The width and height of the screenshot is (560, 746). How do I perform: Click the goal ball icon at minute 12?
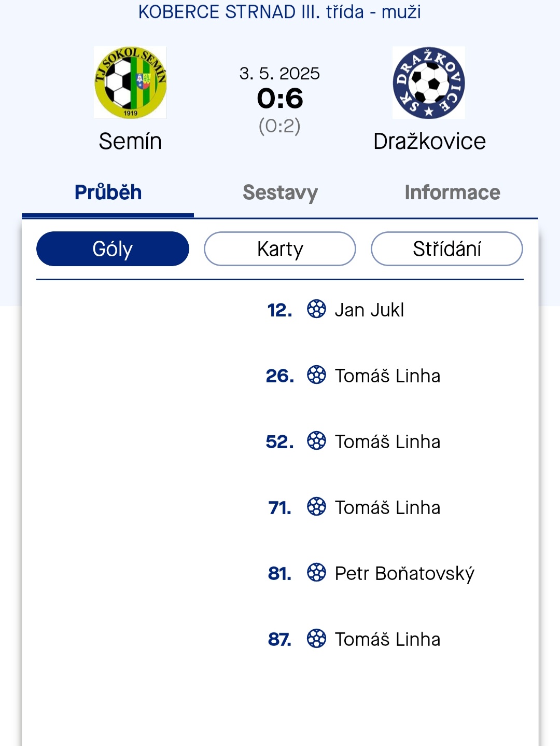click(316, 309)
